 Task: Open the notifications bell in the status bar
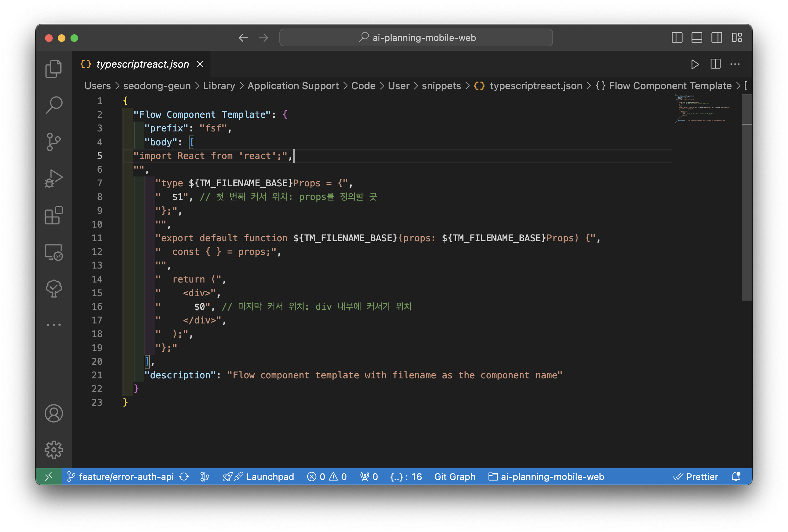coord(736,477)
